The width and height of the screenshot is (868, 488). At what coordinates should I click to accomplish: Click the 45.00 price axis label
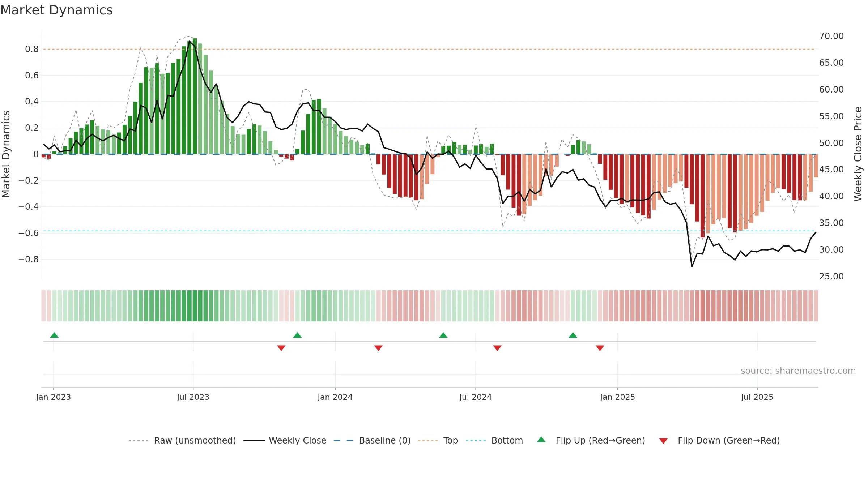click(831, 170)
